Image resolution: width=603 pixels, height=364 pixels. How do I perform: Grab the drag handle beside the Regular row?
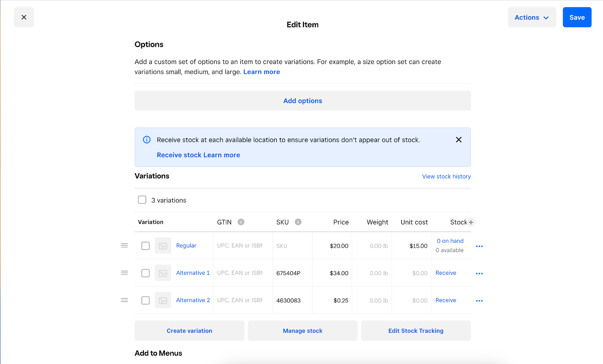[124, 245]
